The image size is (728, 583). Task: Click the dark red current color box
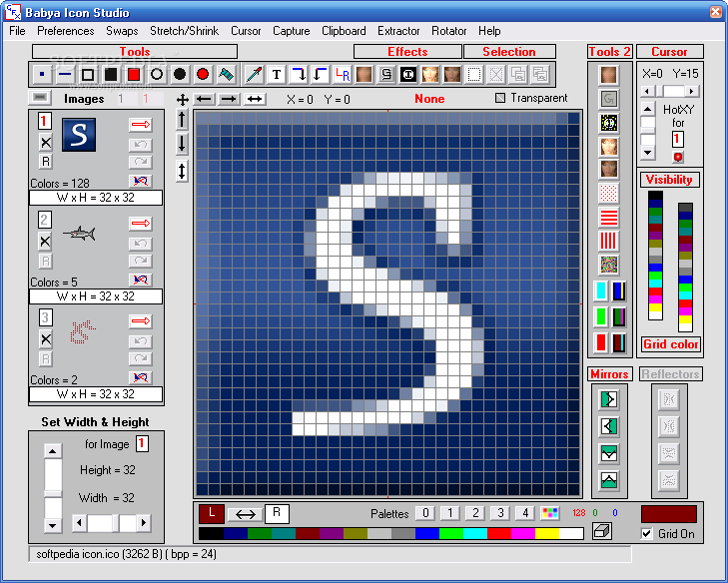click(x=669, y=514)
